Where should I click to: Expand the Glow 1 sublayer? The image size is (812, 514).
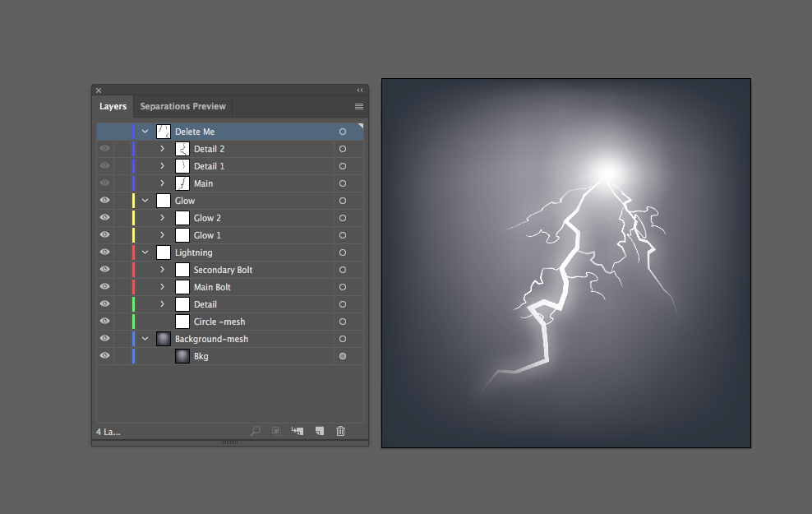pos(162,235)
